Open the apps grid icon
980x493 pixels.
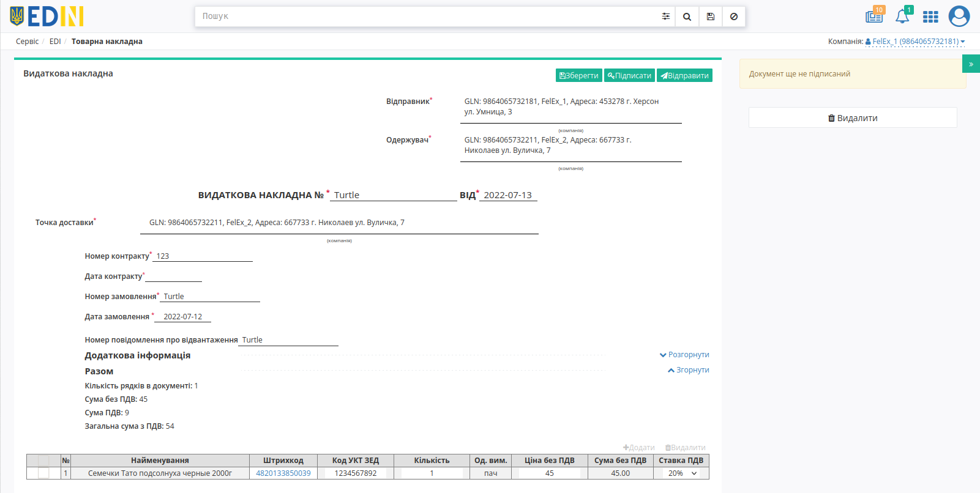930,17
